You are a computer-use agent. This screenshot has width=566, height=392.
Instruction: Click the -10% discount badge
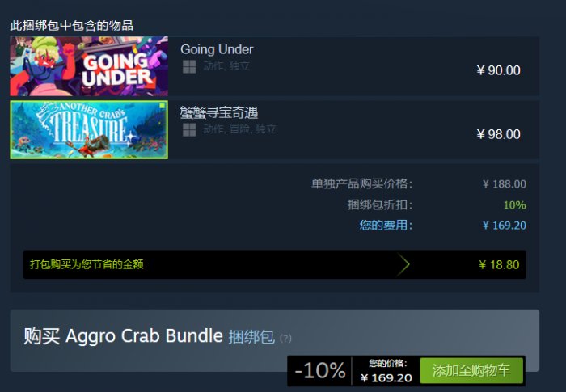click(320, 371)
